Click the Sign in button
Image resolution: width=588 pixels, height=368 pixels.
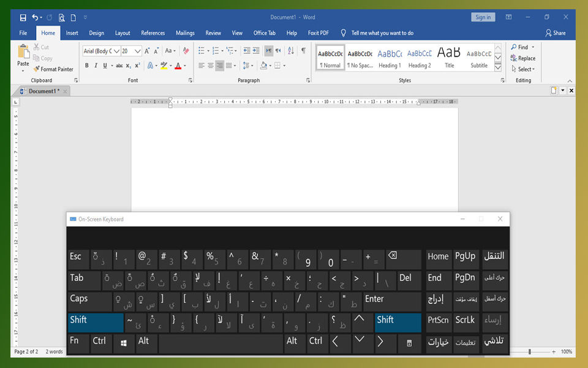pos(483,17)
